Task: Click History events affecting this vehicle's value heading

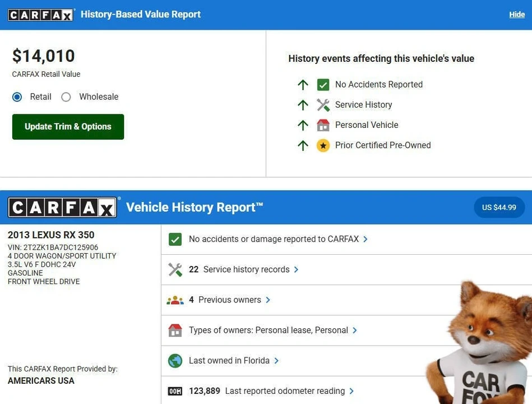Action: 381,59
